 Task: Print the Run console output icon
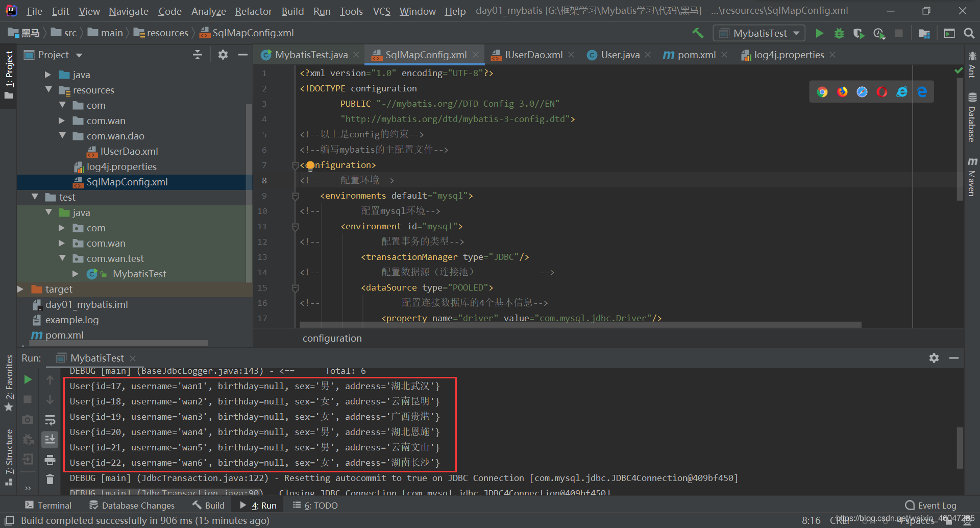click(50, 460)
